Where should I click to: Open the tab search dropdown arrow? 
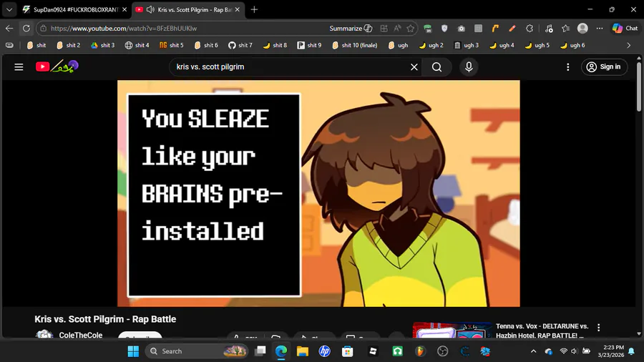(x=9, y=9)
